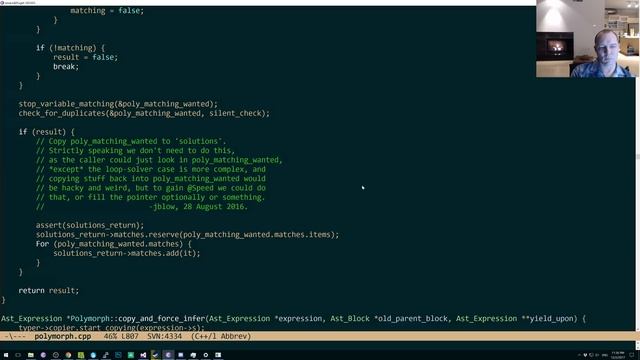Screen dimensions: 640x360
Task: Click the 'if (result) {' line
Action: tap(47, 132)
